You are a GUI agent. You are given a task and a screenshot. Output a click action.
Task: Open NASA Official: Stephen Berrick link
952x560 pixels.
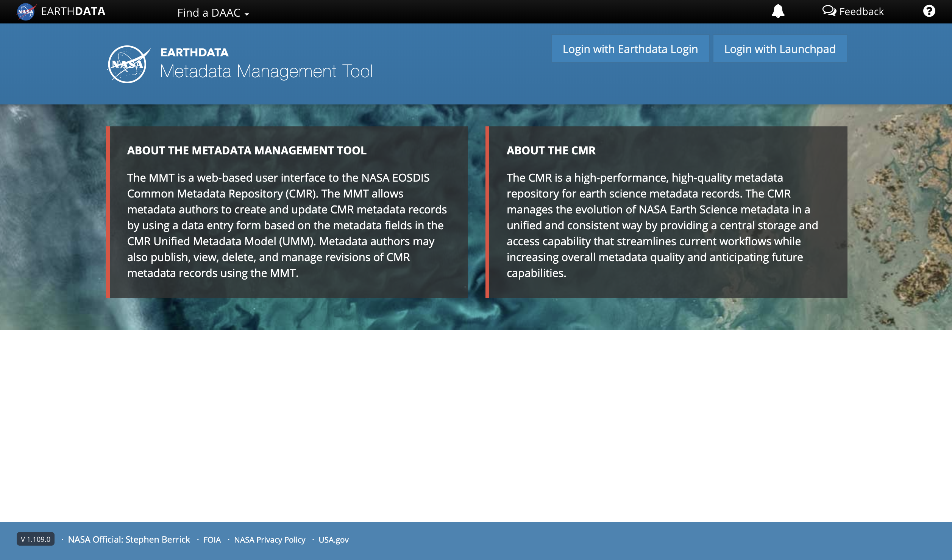point(129,539)
